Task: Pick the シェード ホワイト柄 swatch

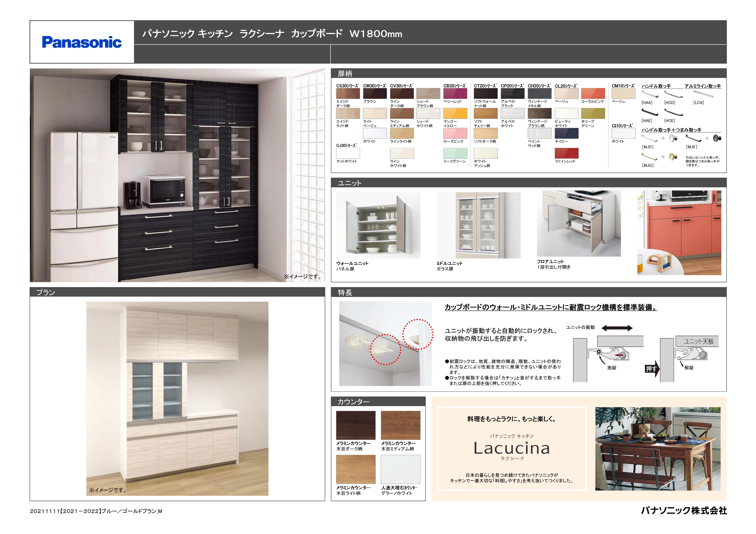Action: point(428,114)
